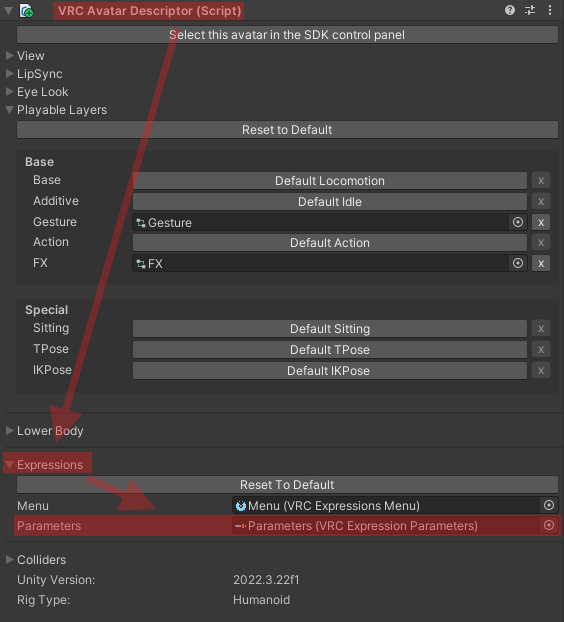Click the Default Locomotion base layer button
This screenshot has width=564, height=622.
(x=330, y=180)
